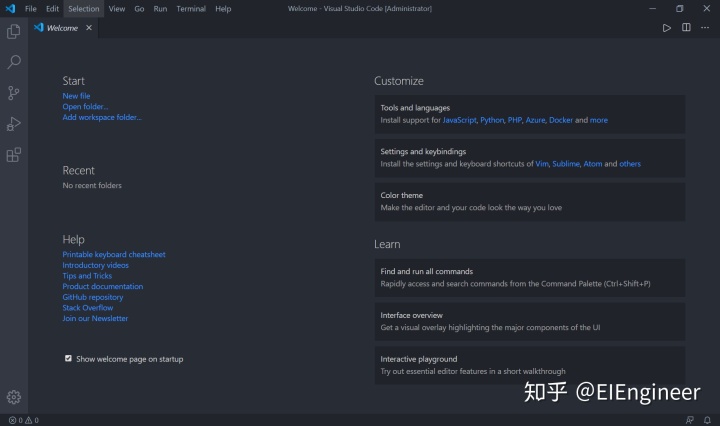
Task: Open the Help menu
Action: click(x=223, y=9)
